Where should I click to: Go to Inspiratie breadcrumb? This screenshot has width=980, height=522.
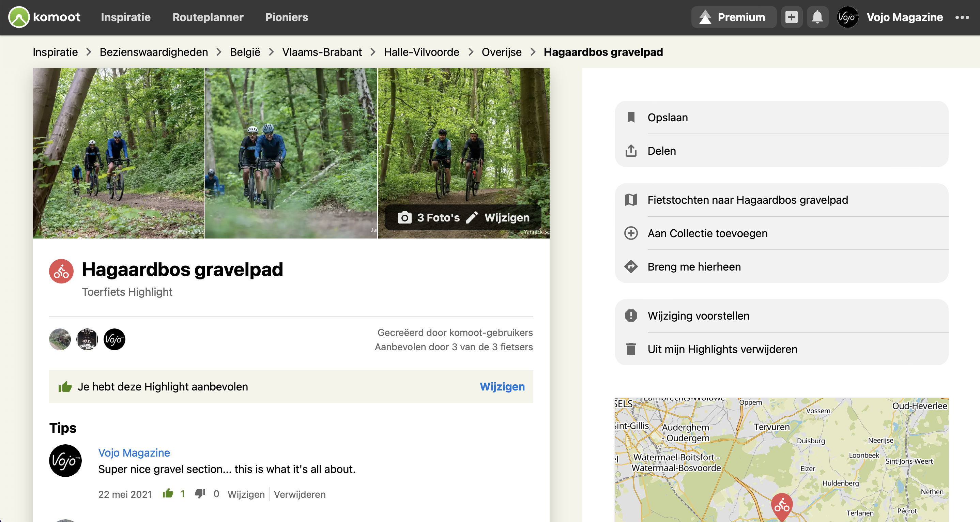(55, 52)
